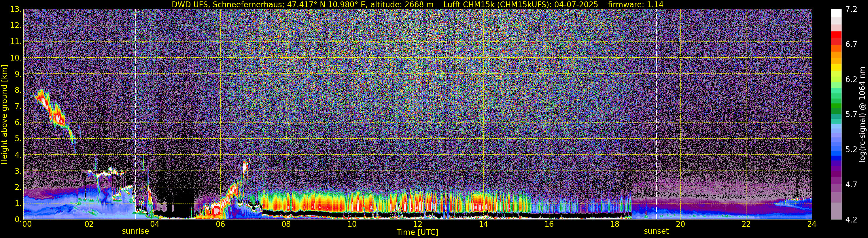
Task: Select the "Height above ground [km]" axis label
Action: (x=4, y=114)
